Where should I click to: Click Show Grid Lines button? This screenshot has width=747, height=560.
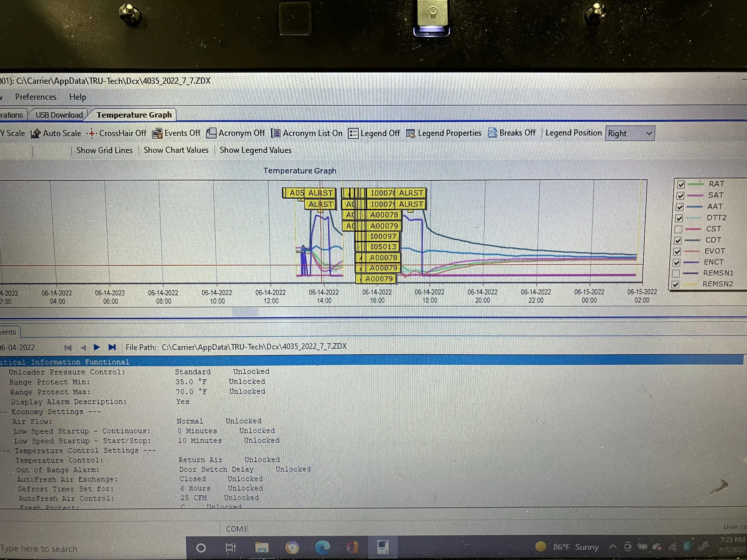[104, 151]
